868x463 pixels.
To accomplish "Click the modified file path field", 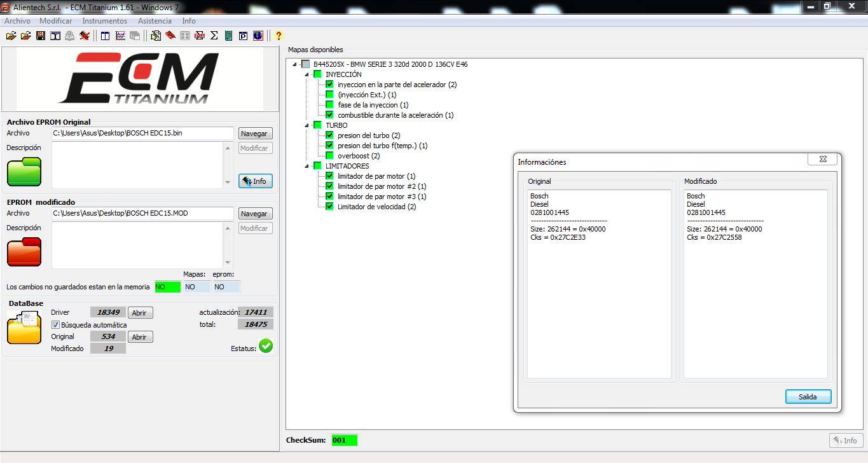I will [x=142, y=213].
